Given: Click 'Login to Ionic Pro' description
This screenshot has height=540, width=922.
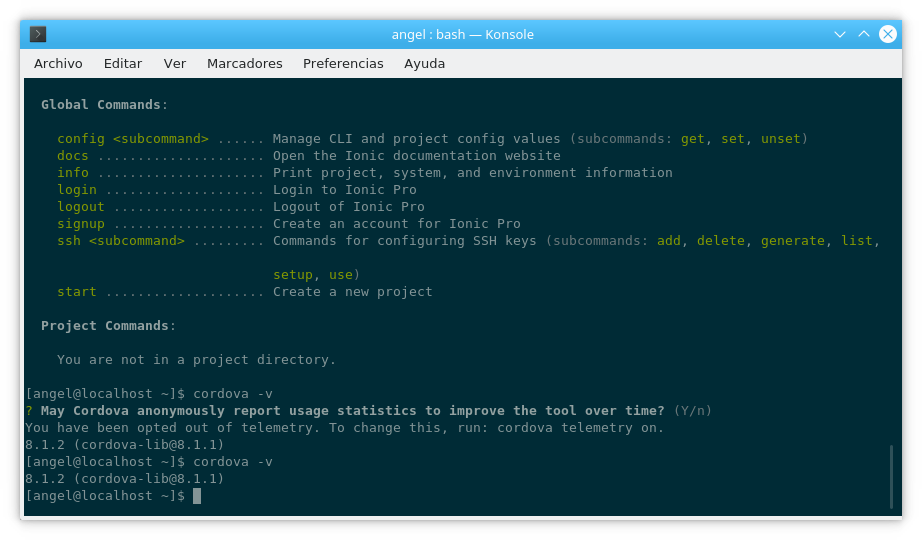Looking at the screenshot, I should click(345, 190).
